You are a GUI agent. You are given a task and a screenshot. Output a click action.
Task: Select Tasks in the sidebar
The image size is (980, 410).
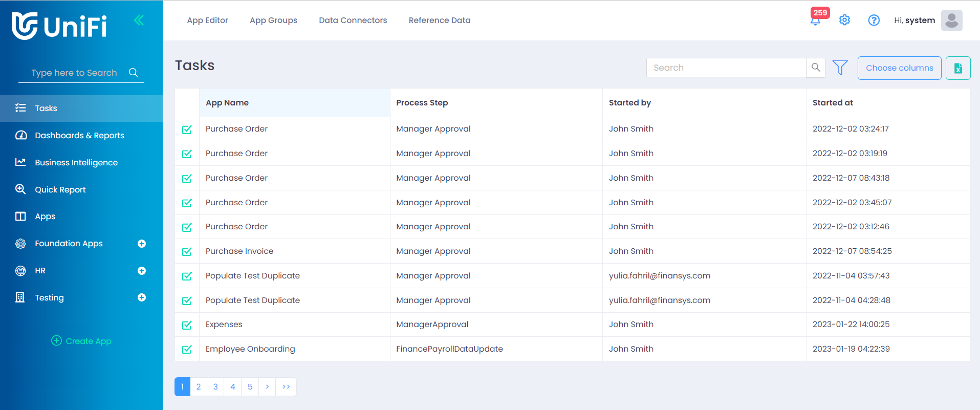tap(81, 108)
